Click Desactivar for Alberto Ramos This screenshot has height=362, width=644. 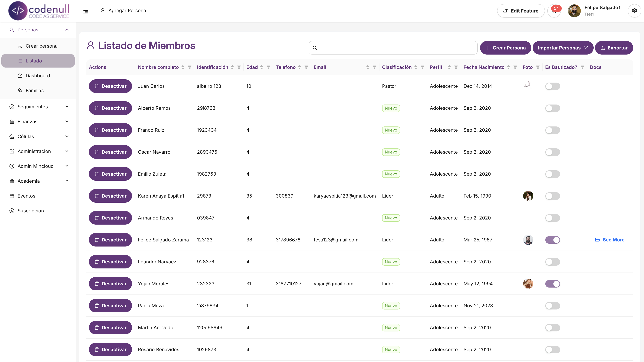pyautogui.click(x=110, y=108)
